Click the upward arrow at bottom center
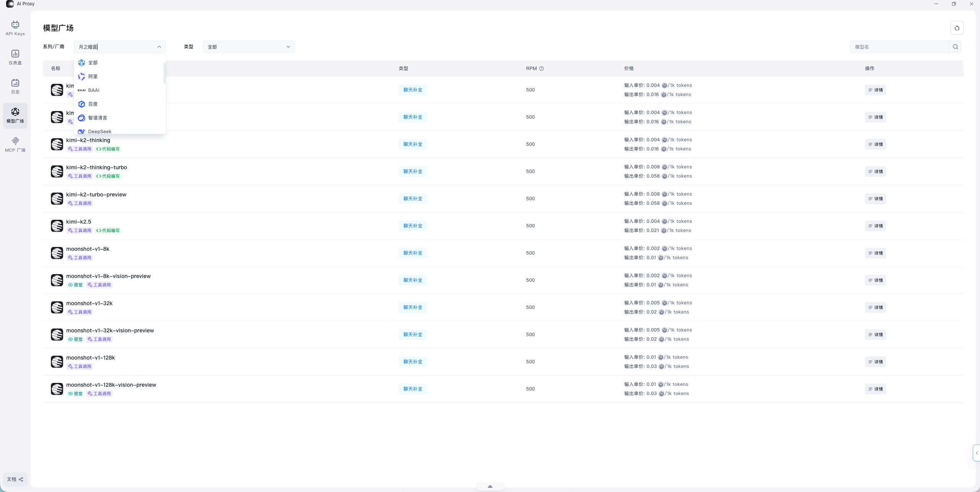980x492 pixels. tap(490, 487)
